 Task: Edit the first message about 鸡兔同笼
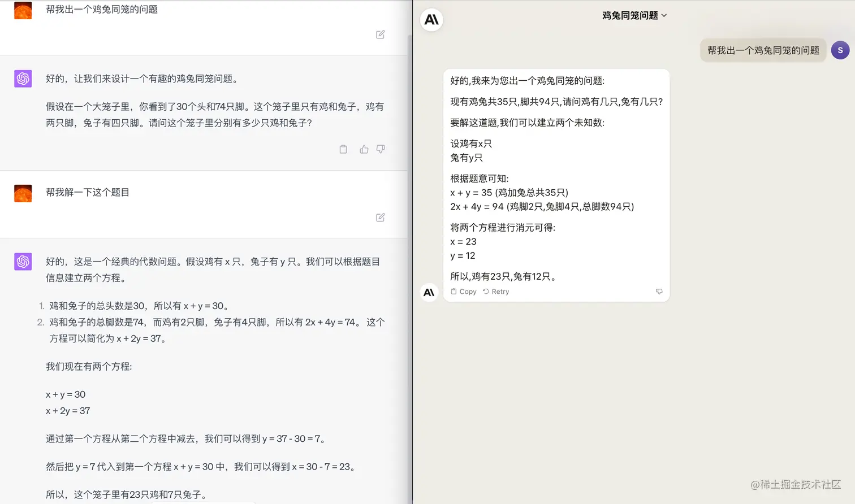pos(381,34)
